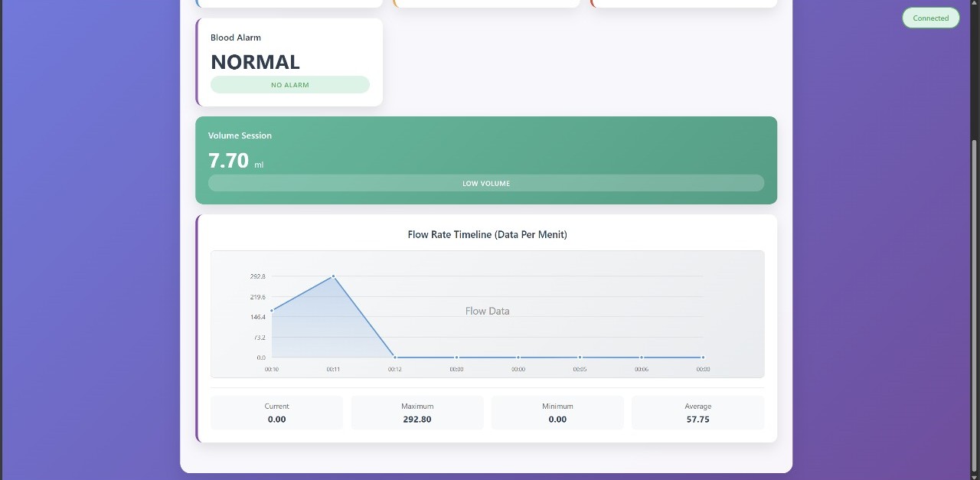Click the data point above 00:06
The width and height of the screenshot is (980, 480).
coord(642,358)
